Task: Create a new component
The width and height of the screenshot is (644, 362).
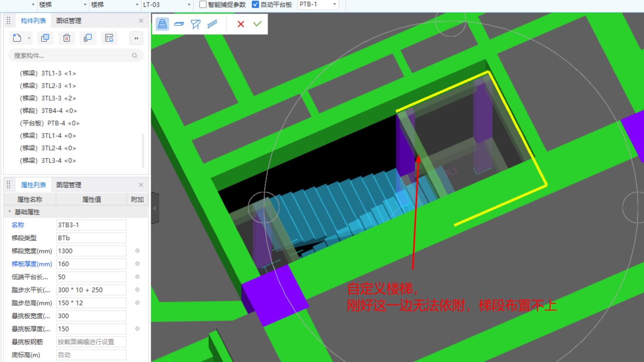Action: pyautogui.click(x=17, y=38)
